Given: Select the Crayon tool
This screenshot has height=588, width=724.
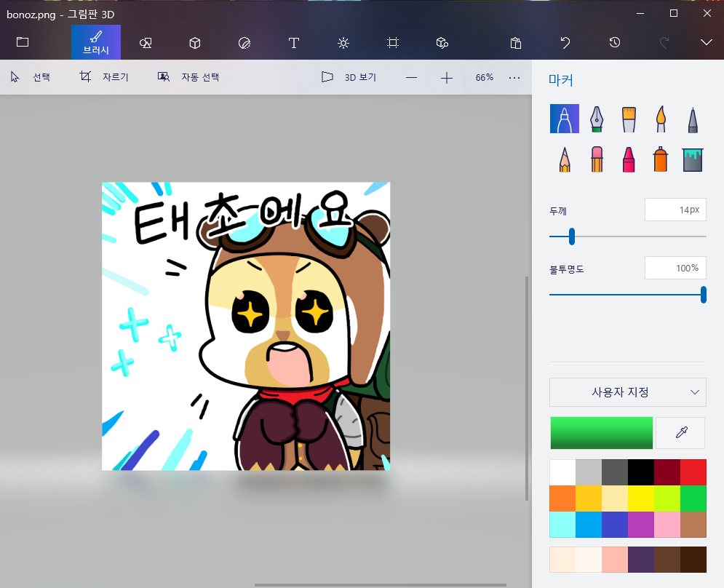Looking at the screenshot, I should pyautogui.click(x=629, y=159).
